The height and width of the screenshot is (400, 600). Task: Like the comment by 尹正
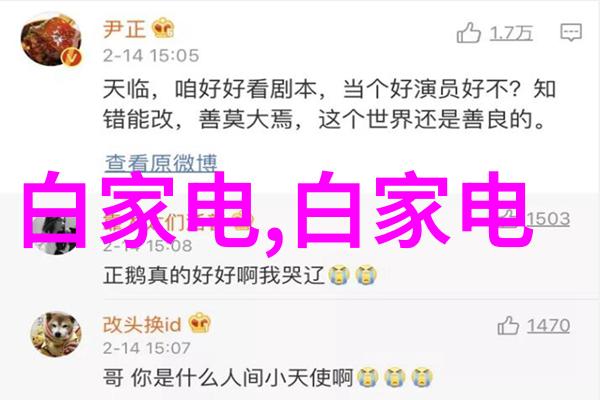coord(469,33)
